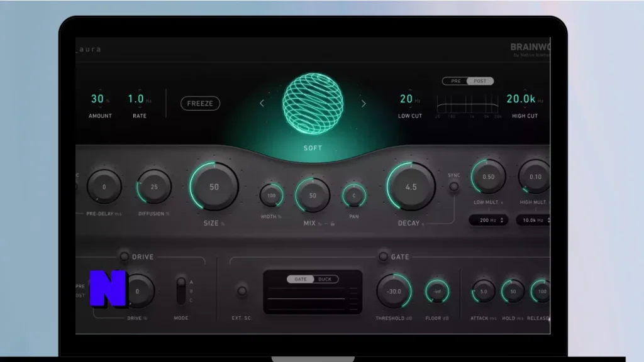
Task: Select GATE in the Gate/Duck switch
Action: [300, 279]
